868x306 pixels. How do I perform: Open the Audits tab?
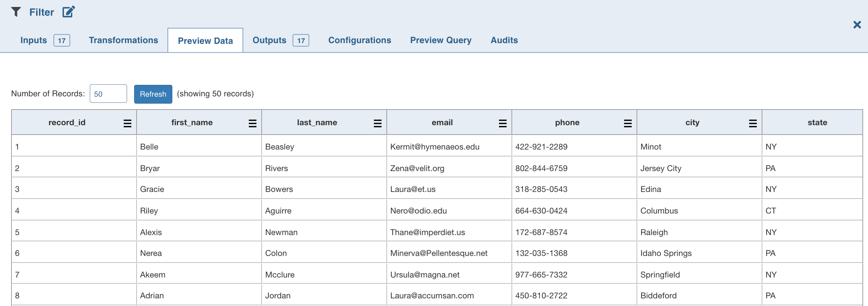(504, 40)
